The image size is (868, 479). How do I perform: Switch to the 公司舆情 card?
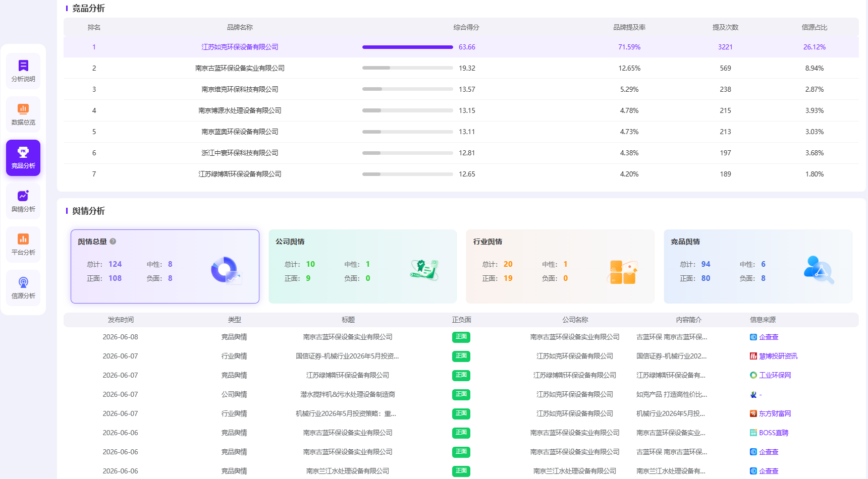(363, 266)
